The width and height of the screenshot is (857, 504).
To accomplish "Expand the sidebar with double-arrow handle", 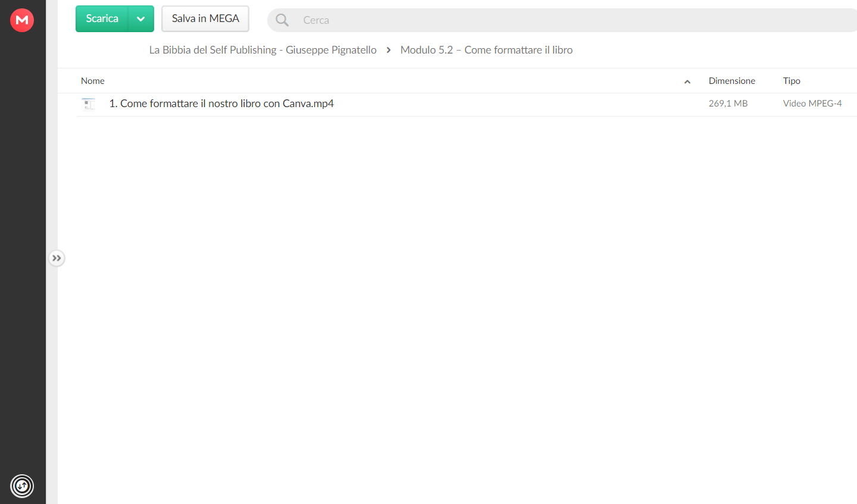I will 57,258.
